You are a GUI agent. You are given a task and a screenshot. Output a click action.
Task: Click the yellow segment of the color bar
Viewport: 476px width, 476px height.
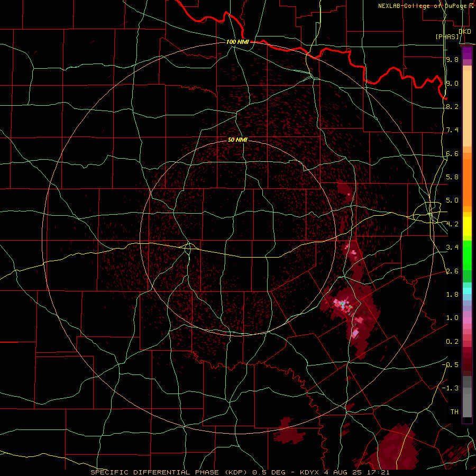(467, 226)
